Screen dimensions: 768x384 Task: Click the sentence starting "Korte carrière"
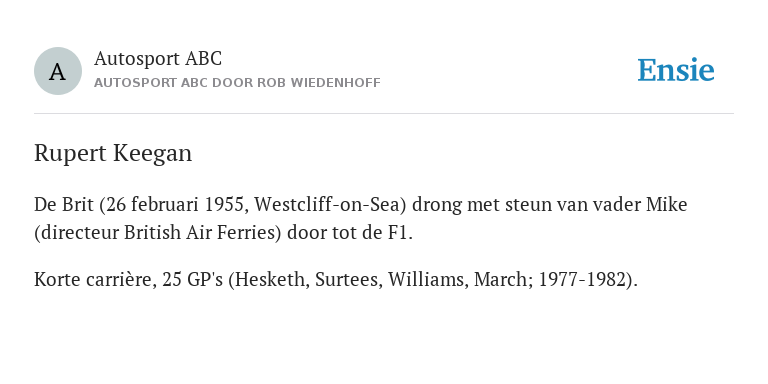point(336,280)
